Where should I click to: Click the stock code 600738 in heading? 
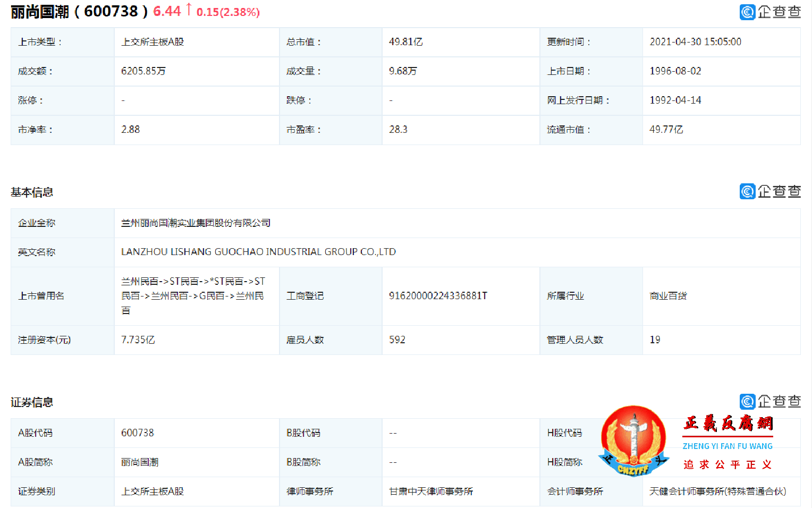click(110, 11)
